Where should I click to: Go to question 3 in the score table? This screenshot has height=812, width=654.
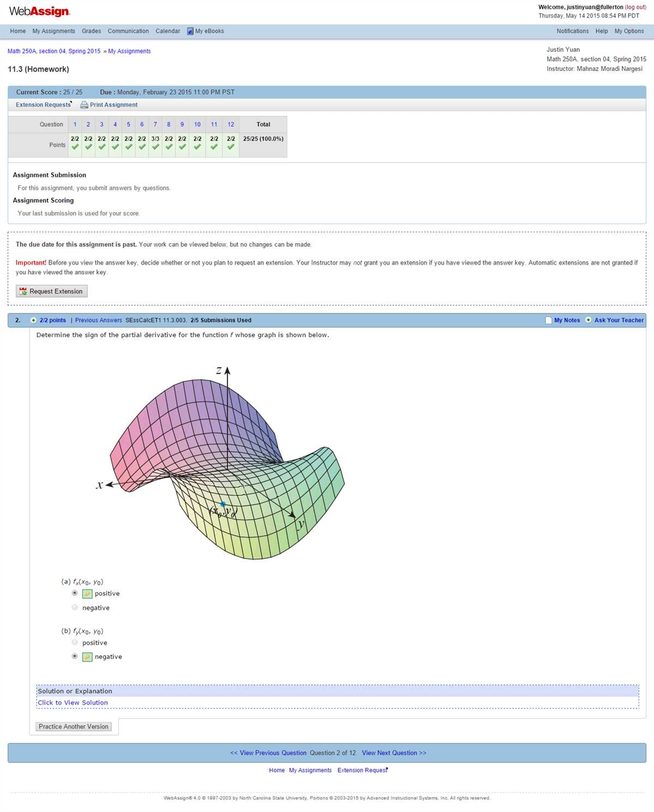click(102, 124)
